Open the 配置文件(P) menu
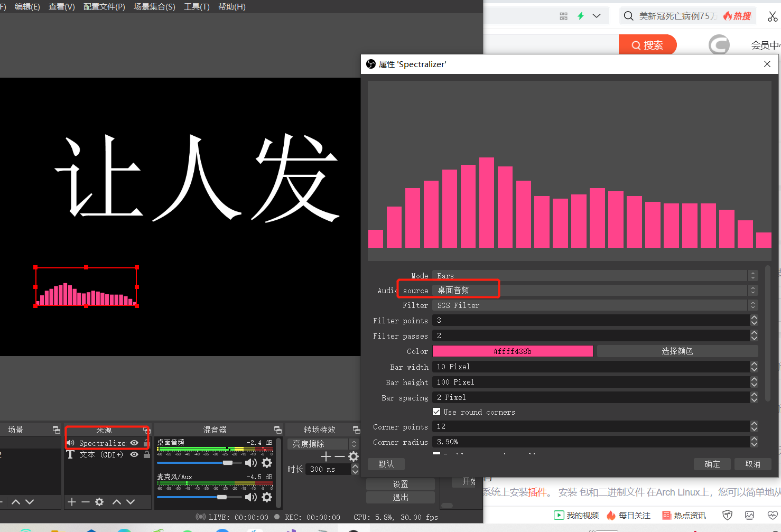 pyautogui.click(x=104, y=7)
